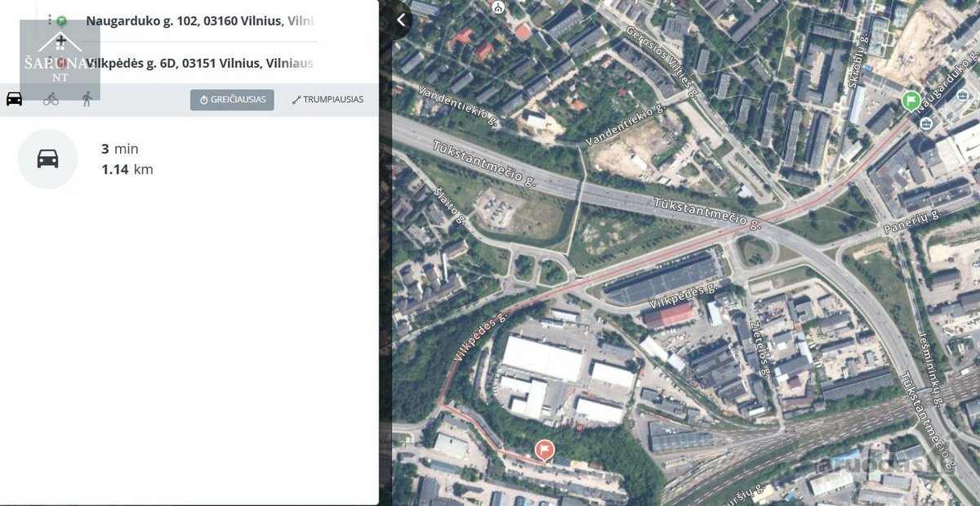980x506 pixels.
Task: Click the green start flag marker on map
Action: pos(911,101)
